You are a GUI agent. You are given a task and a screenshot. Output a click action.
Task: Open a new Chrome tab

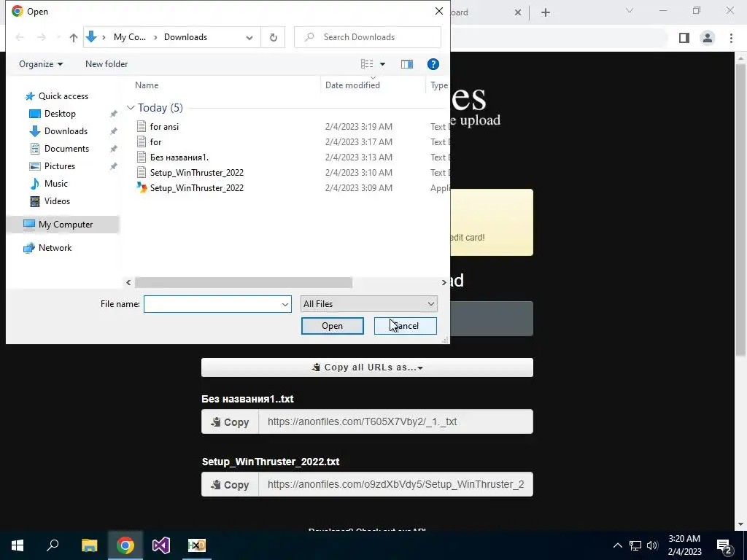point(546,12)
